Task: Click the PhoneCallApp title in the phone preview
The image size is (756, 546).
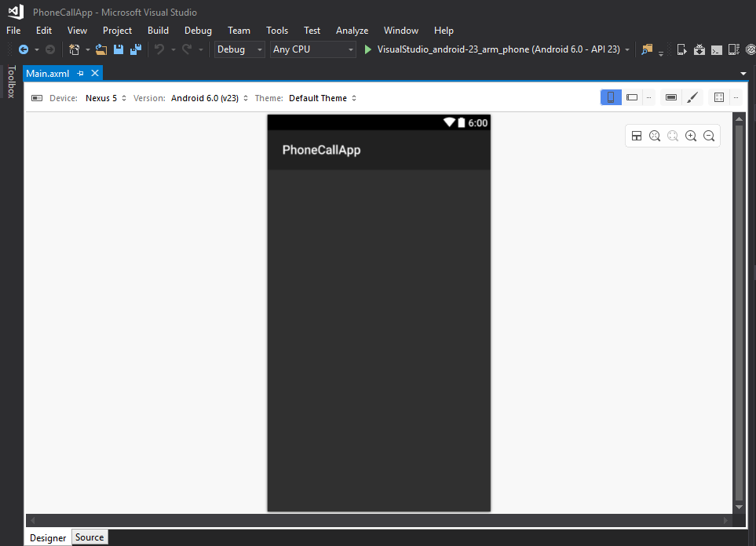Action: coord(322,150)
